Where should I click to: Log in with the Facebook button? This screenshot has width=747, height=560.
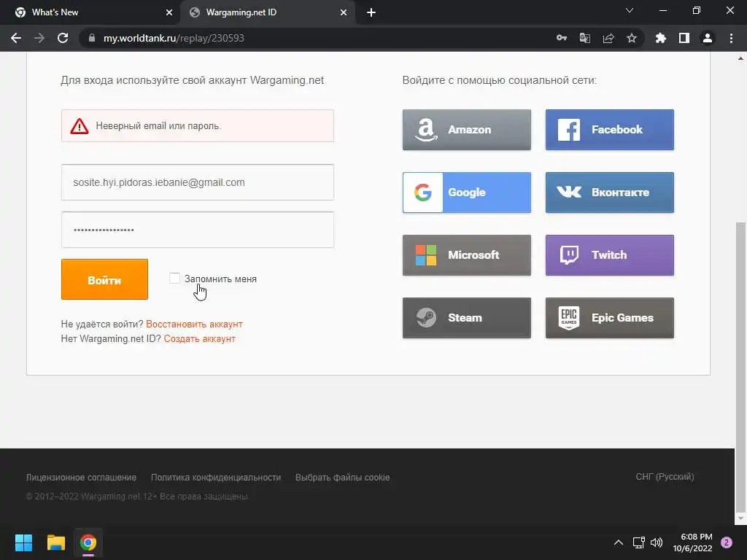[609, 130]
